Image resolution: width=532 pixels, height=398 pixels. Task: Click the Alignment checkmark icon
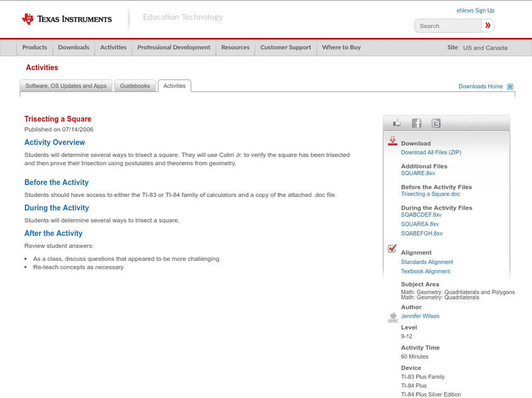(x=391, y=248)
